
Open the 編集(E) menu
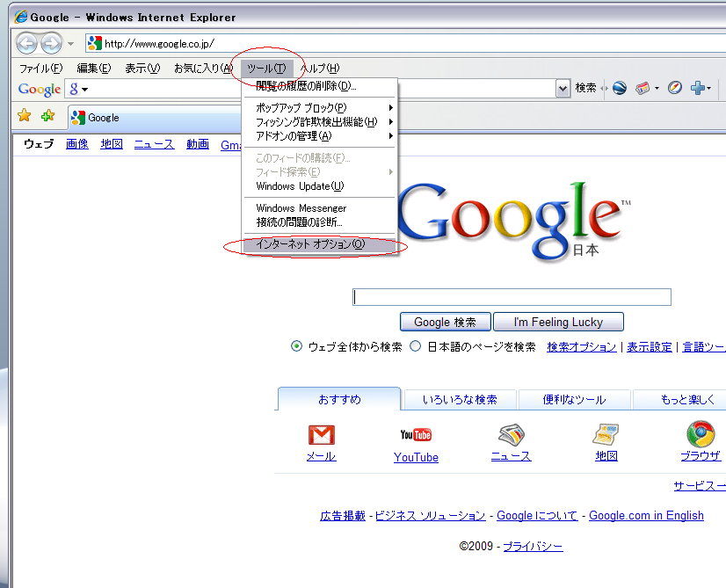pos(94,69)
